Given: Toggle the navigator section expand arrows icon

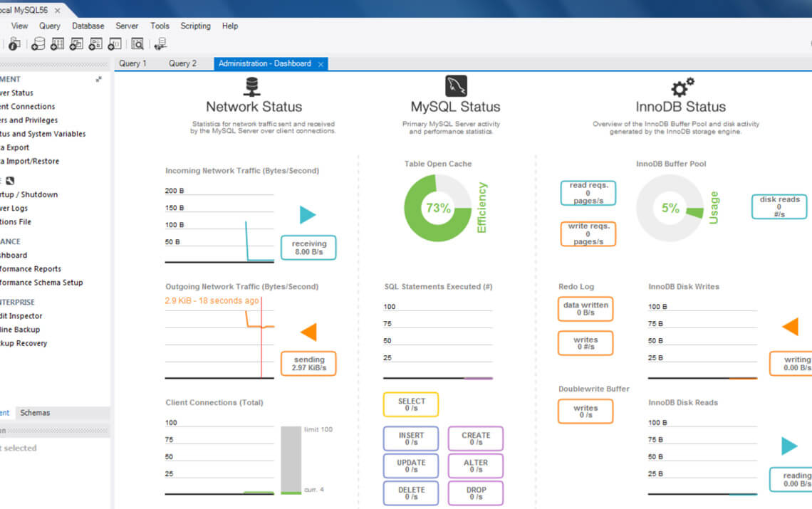Looking at the screenshot, I should [x=99, y=80].
